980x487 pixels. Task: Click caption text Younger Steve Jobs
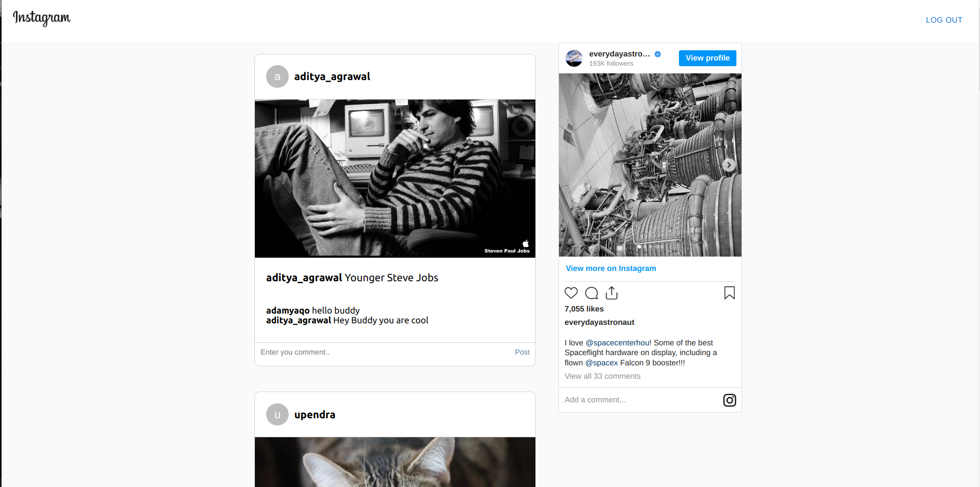(391, 278)
